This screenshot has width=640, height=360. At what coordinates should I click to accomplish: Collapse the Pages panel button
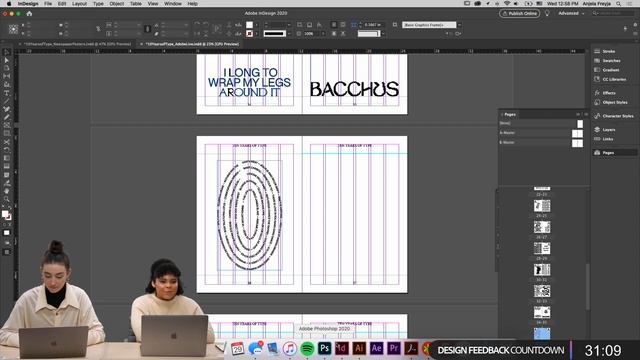tap(578, 114)
